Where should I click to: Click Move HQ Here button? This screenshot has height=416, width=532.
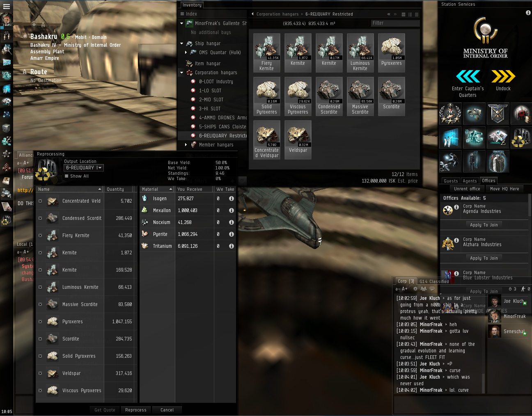click(504, 189)
